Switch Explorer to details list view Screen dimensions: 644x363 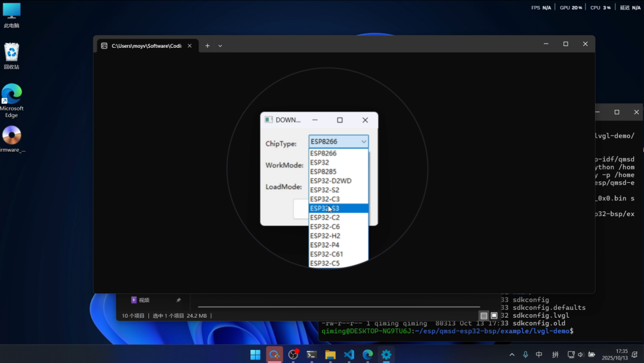click(484, 315)
